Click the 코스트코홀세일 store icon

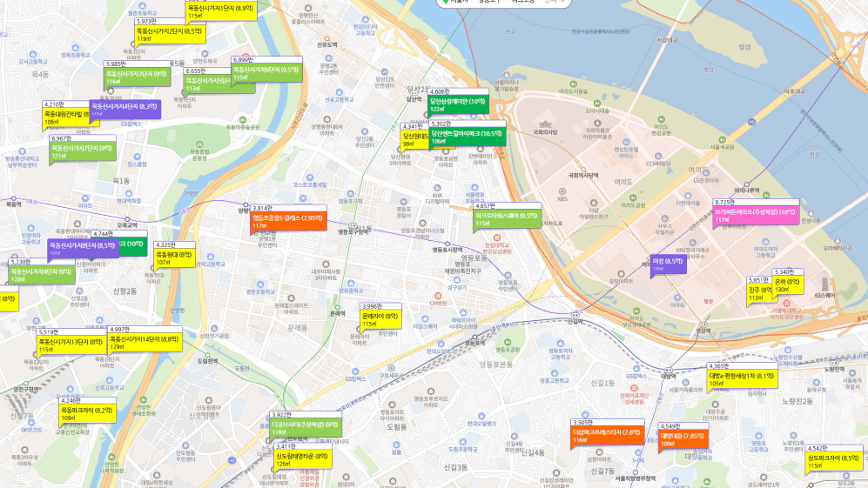(x=311, y=178)
